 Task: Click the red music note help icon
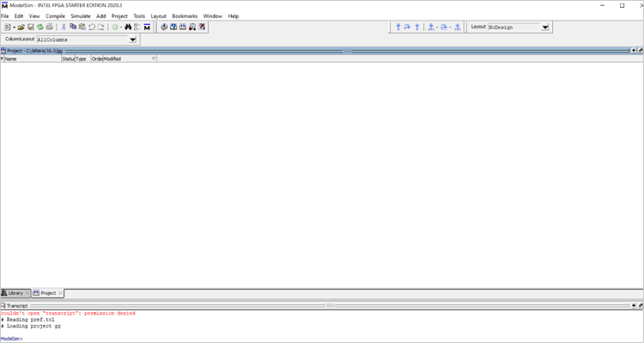pyautogui.click(x=192, y=28)
